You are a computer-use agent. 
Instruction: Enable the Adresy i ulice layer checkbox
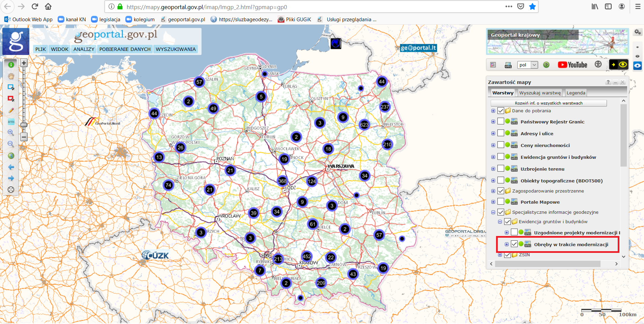coord(501,134)
